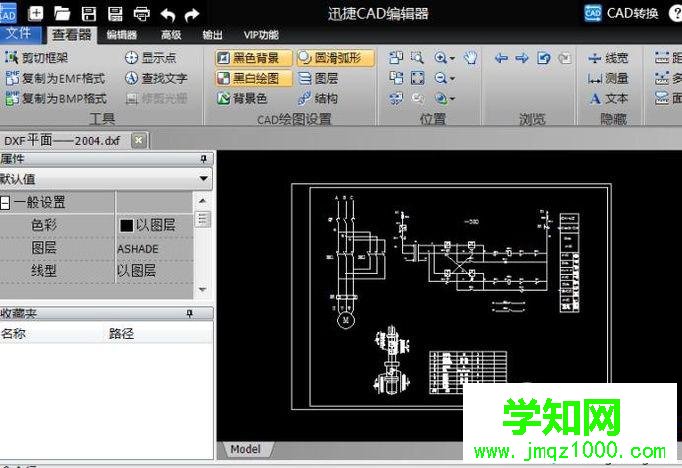Open the 背景色 background colour picker
This screenshot has width=682, height=468.
tap(242, 98)
